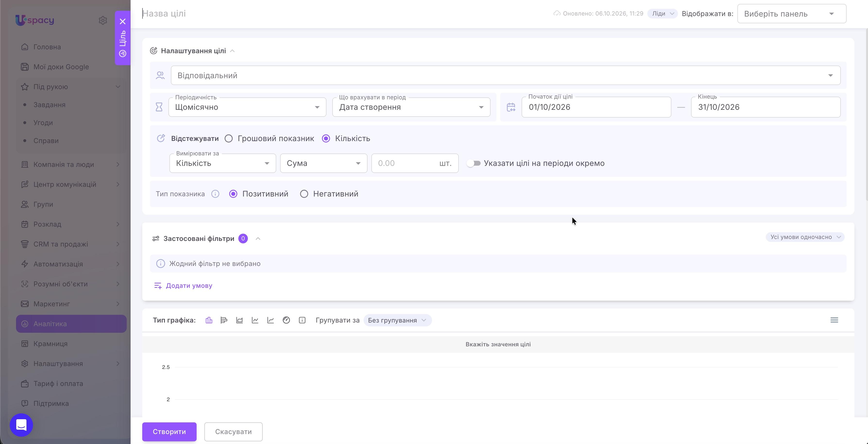Open Мої доки Google in the sidebar
Image resolution: width=868 pixels, height=444 pixels.
point(71,67)
